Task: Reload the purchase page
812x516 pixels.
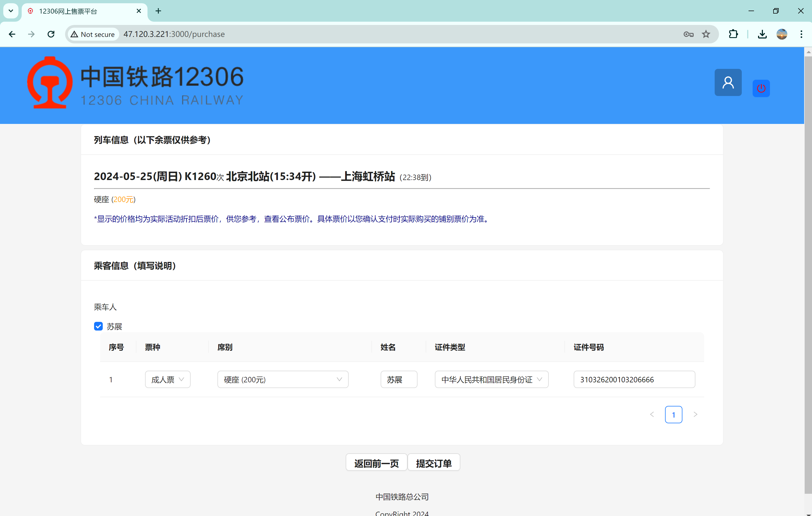Action: tap(51, 34)
